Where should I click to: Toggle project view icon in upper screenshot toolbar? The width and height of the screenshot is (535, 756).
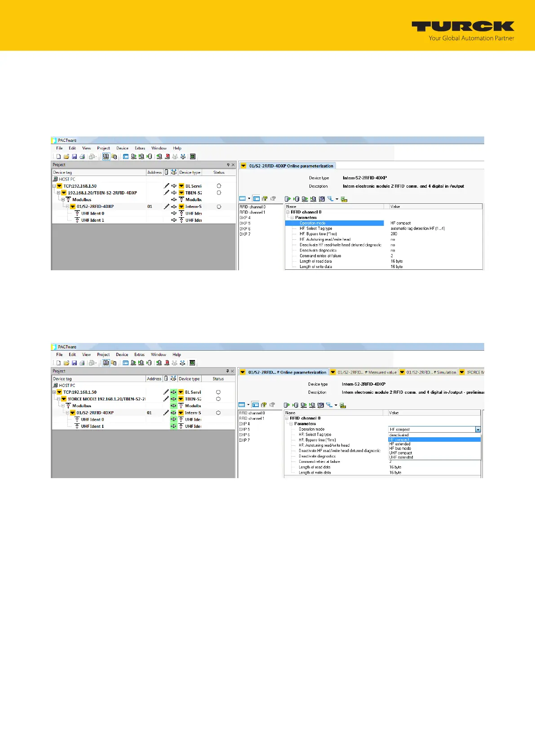pyautogui.click(x=106, y=157)
